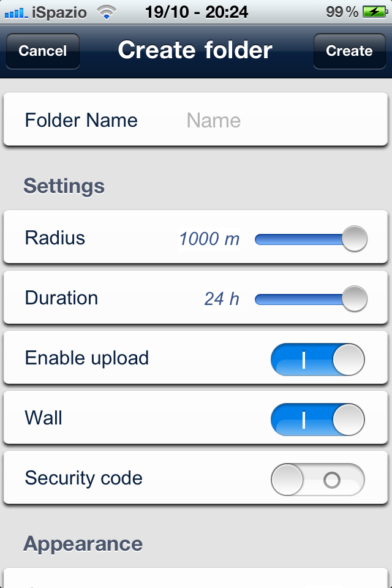
Task: Tap the Security code row label
Action: 84,478
